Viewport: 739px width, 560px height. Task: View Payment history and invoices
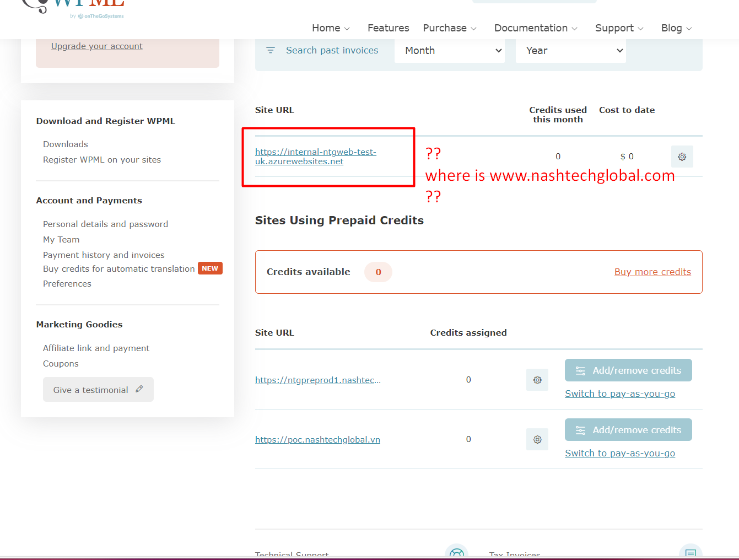104,255
